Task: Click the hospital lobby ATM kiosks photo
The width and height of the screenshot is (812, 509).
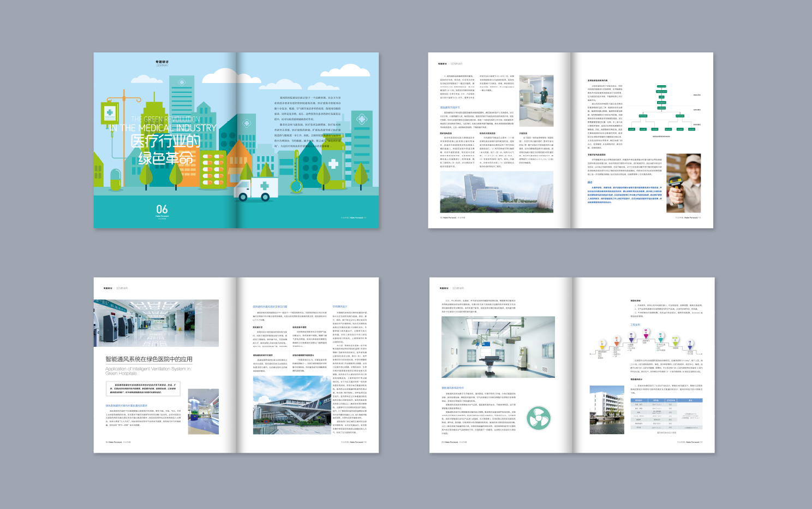Action: (x=156, y=323)
